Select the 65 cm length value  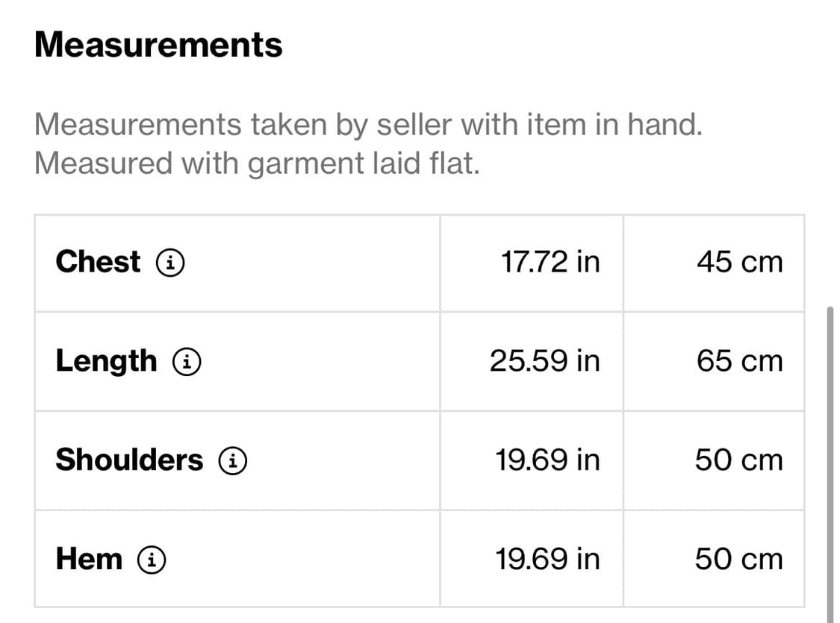(739, 362)
